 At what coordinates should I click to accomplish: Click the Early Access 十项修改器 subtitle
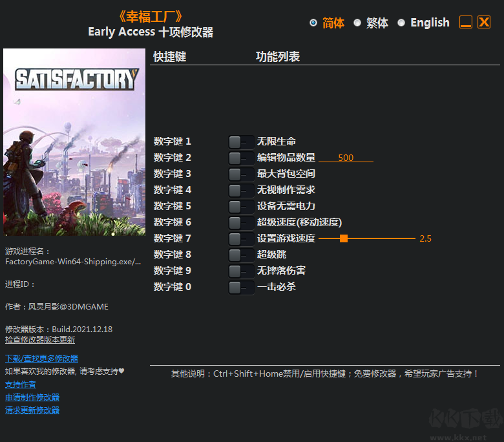(x=151, y=32)
